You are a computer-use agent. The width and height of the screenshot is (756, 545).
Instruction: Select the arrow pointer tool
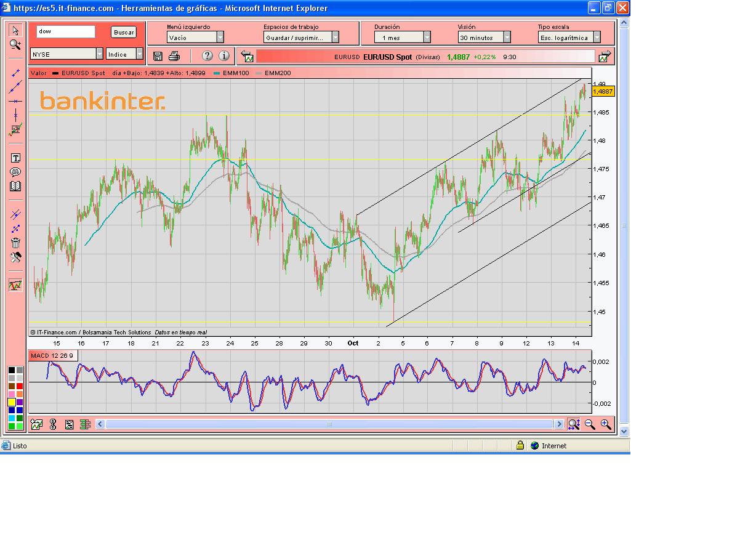(x=15, y=30)
